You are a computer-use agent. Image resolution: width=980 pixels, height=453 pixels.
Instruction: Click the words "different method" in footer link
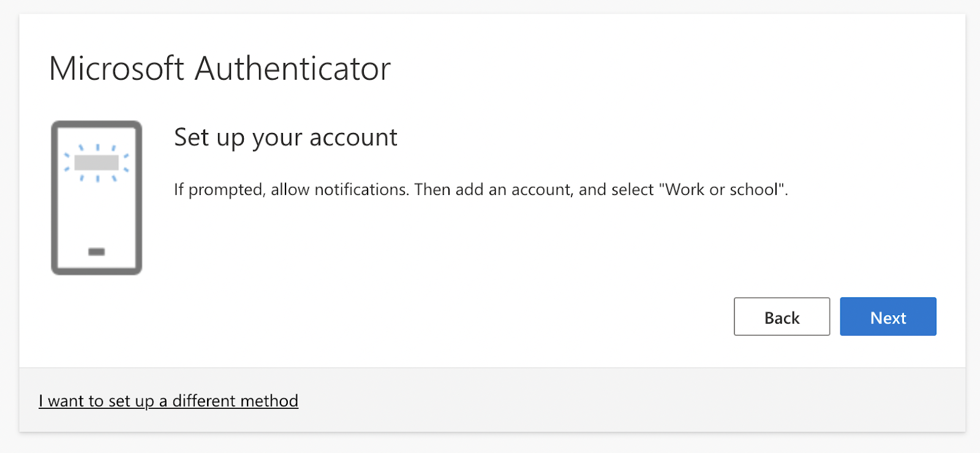(x=235, y=400)
